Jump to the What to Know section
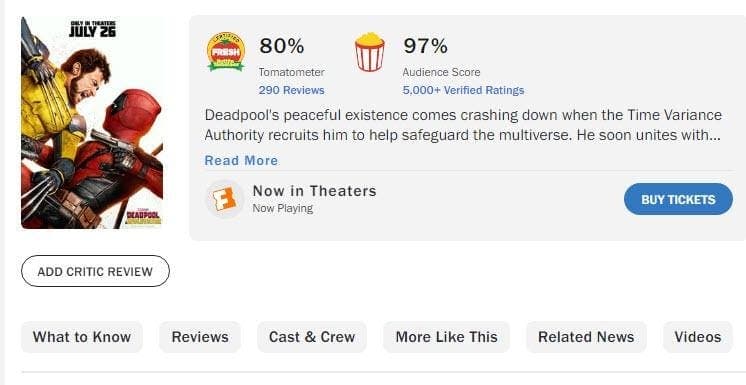 (82, 337)
